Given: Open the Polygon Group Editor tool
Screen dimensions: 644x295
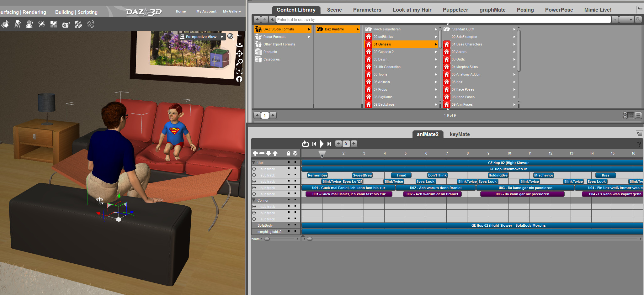Looking at the screenshot, I should pyautogui.click(x=54, y=24).
